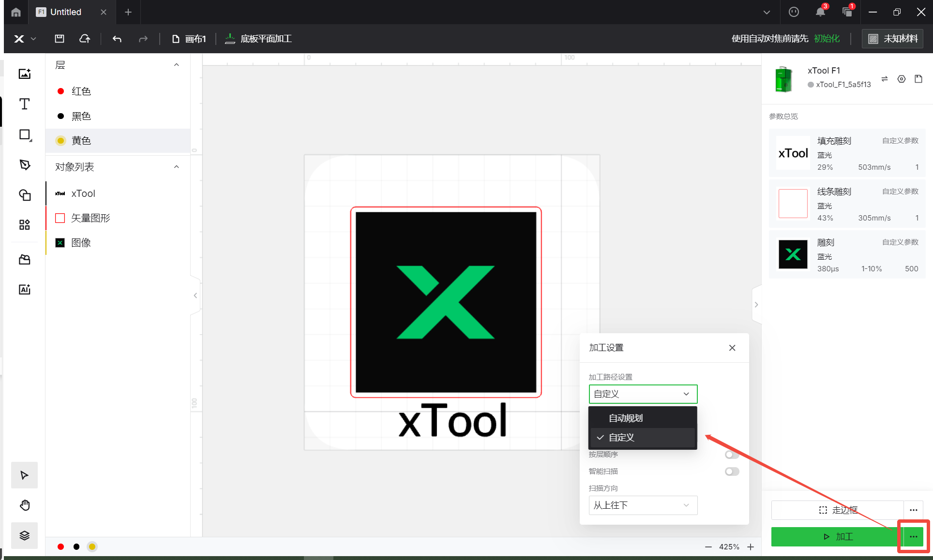
Task: Open the 线条雕刻 parameter card
Action: pos(847,204)
